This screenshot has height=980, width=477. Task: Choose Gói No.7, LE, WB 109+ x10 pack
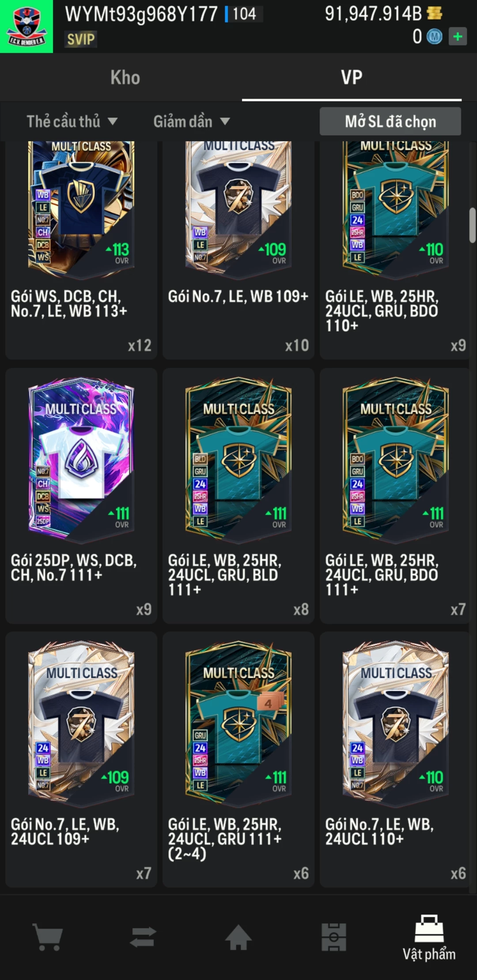click(x=238, y=250)
